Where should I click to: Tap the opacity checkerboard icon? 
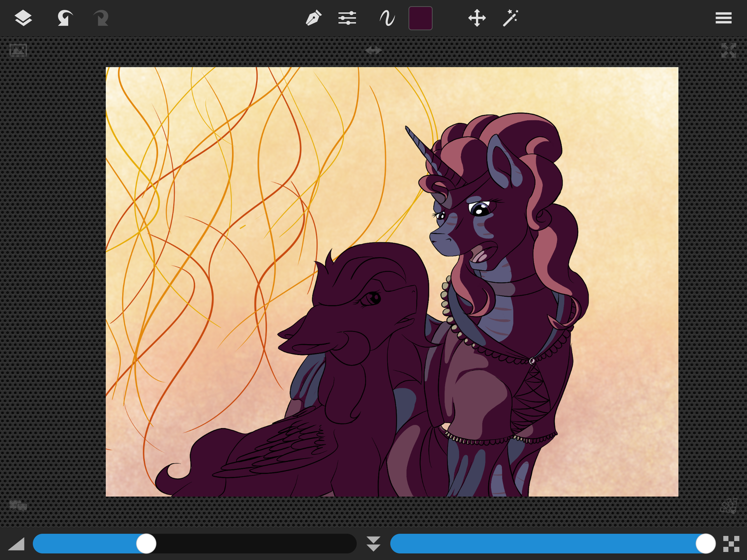731,544
